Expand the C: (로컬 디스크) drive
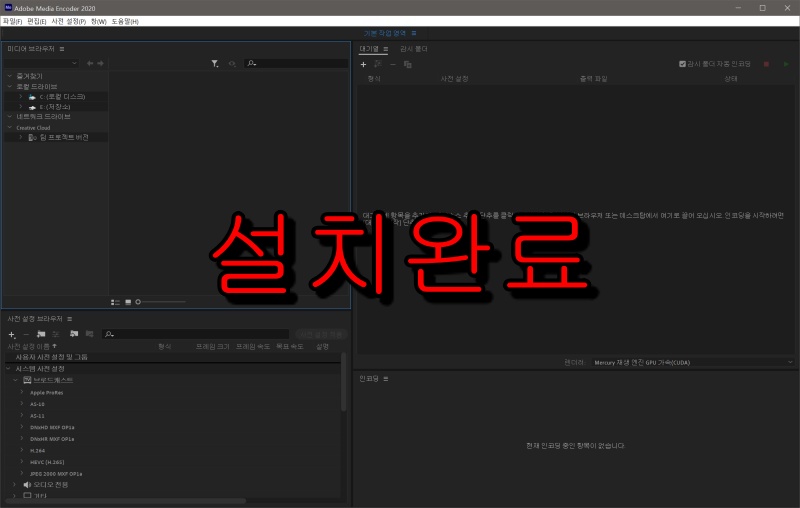This screenshot has width=800, height=508. pos(20,96)
